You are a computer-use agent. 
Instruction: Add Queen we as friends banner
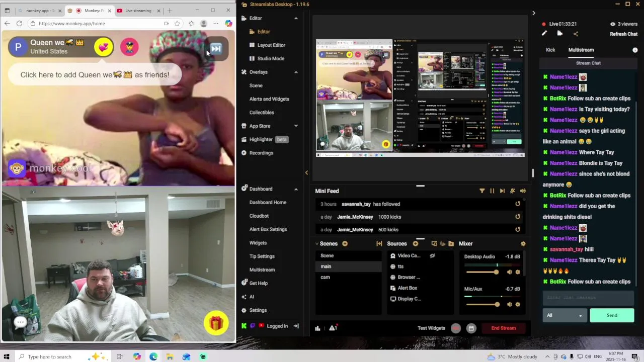pos(95,75)
